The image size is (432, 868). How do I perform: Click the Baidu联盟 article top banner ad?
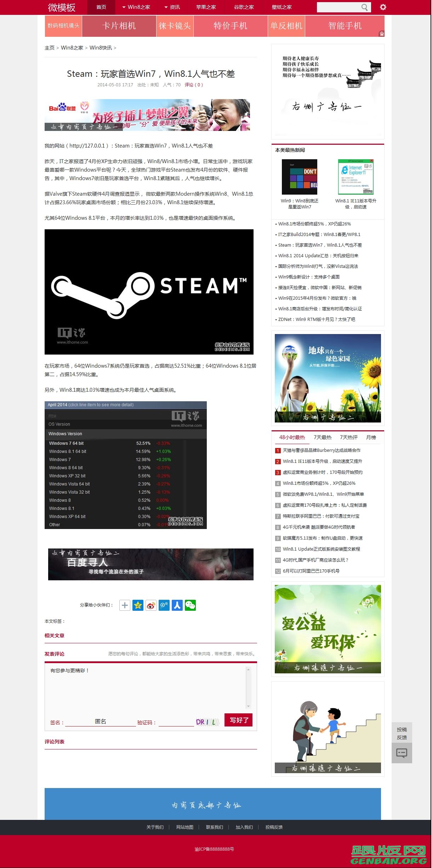tap(147, 115)
